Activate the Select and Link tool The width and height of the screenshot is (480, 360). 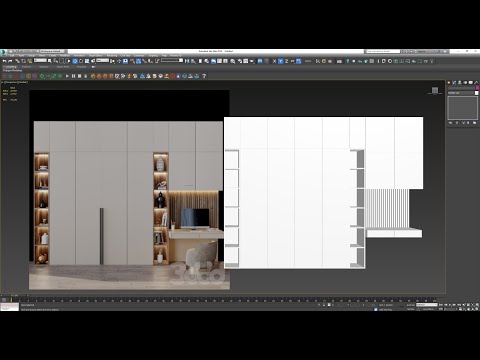coord(17,61)
